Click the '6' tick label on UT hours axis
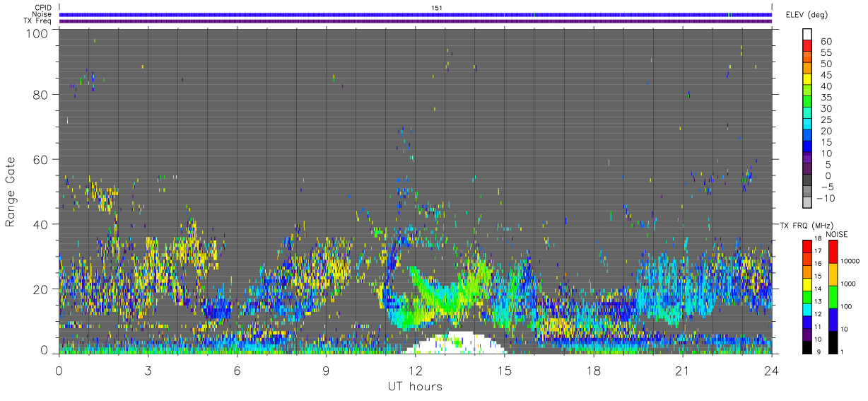Image resolution: width=868 pixels, height=401 pixels. 237,371
